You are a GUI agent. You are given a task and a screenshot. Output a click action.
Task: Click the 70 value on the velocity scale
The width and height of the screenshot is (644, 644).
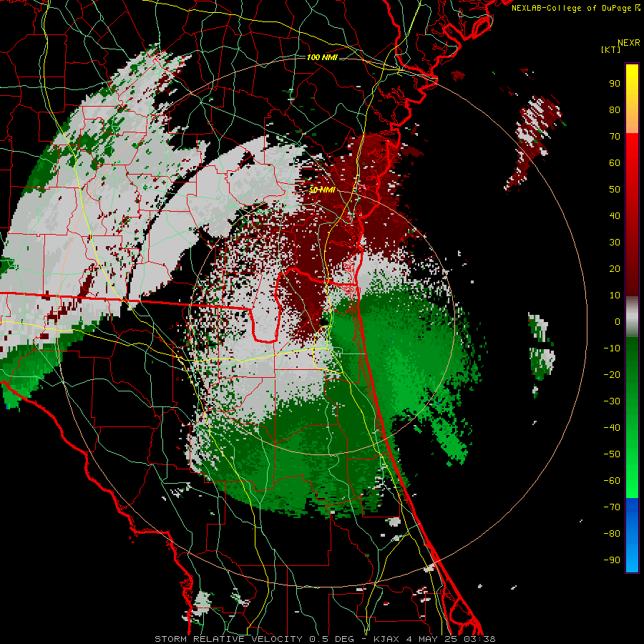615,137
